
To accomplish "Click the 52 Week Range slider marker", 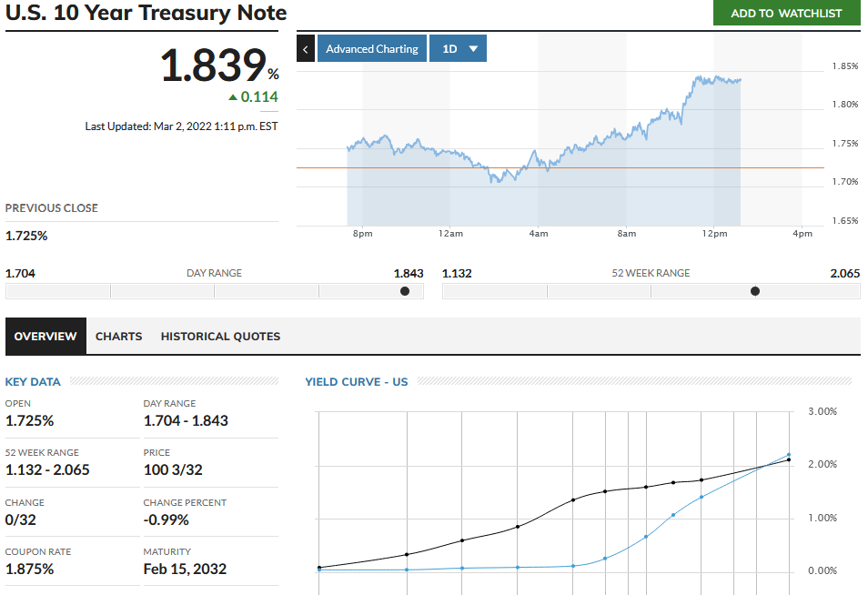I will pos(755,291).
